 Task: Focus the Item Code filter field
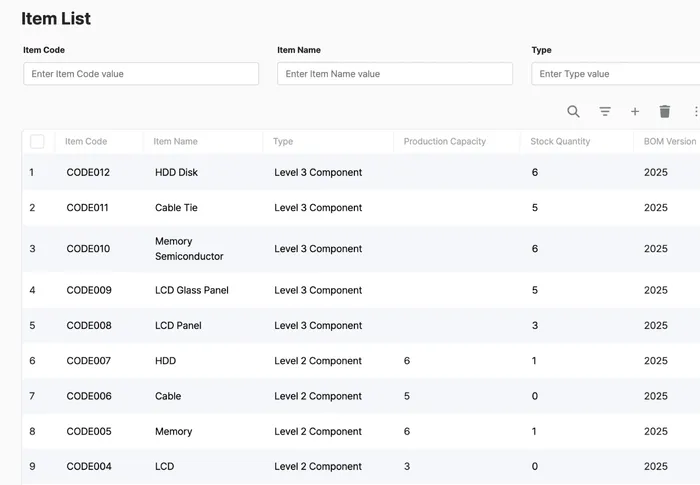tap(141, 74)
